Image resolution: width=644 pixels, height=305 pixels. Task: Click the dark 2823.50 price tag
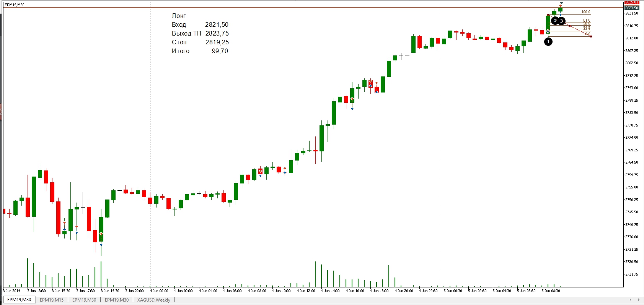pyautogui.click(x=632, y=8)
